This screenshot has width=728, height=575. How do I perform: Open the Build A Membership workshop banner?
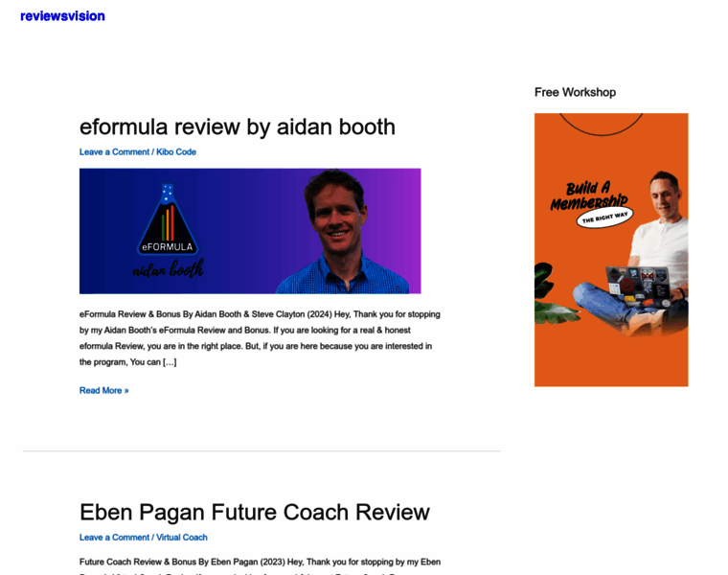(x=611, y=249)
